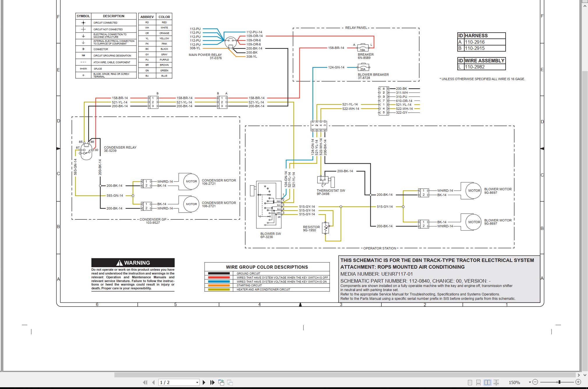Click the OPERATOR STATION label
Viewport: 588px width, 389px height.
tap(380, 248)
